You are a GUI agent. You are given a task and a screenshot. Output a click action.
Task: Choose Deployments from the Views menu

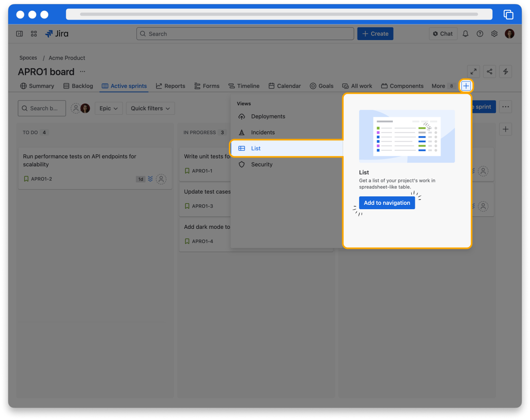click(268, 116)
